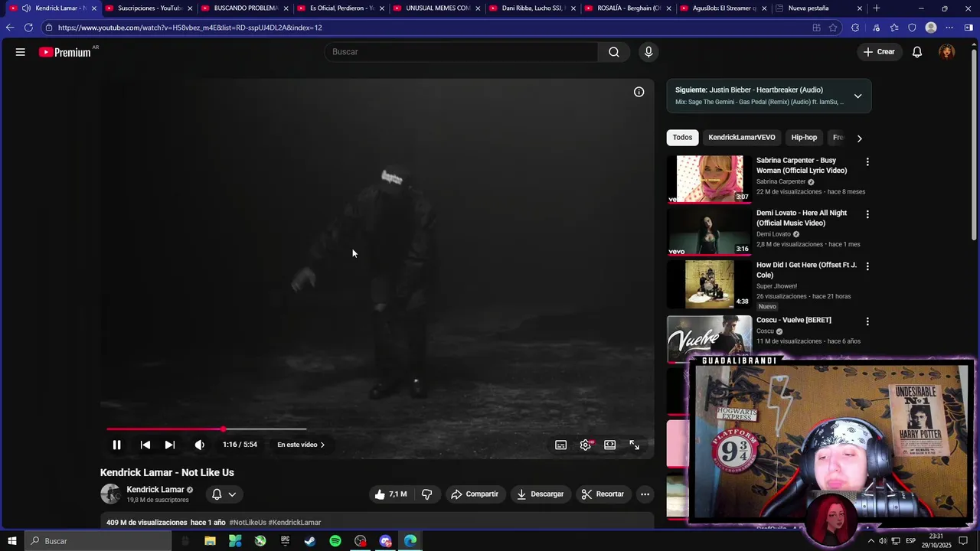Pause the video with the pause button

point(116,445)
